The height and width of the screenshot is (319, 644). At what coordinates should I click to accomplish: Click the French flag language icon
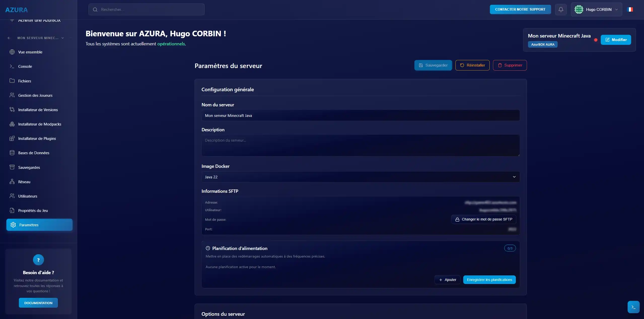[630, 10]
